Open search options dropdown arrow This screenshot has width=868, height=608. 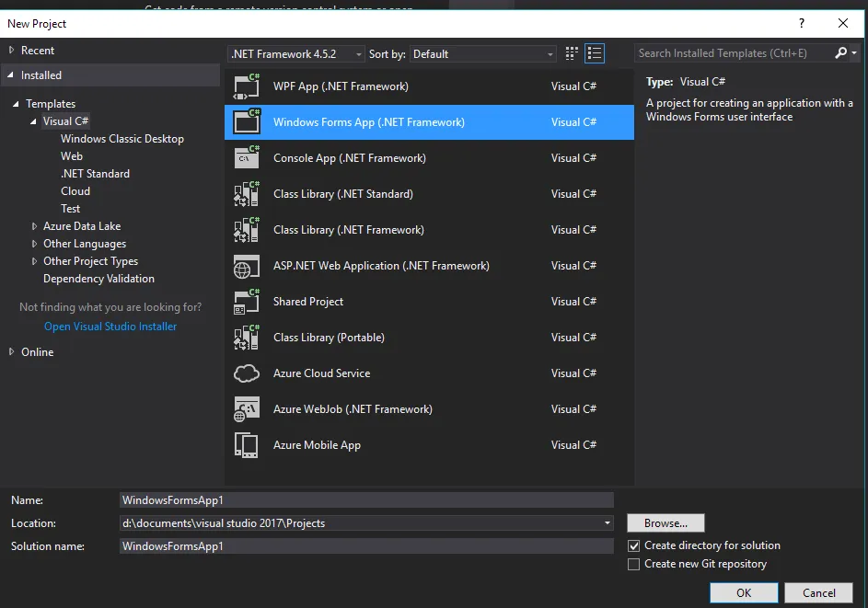[x=854, y=53]
